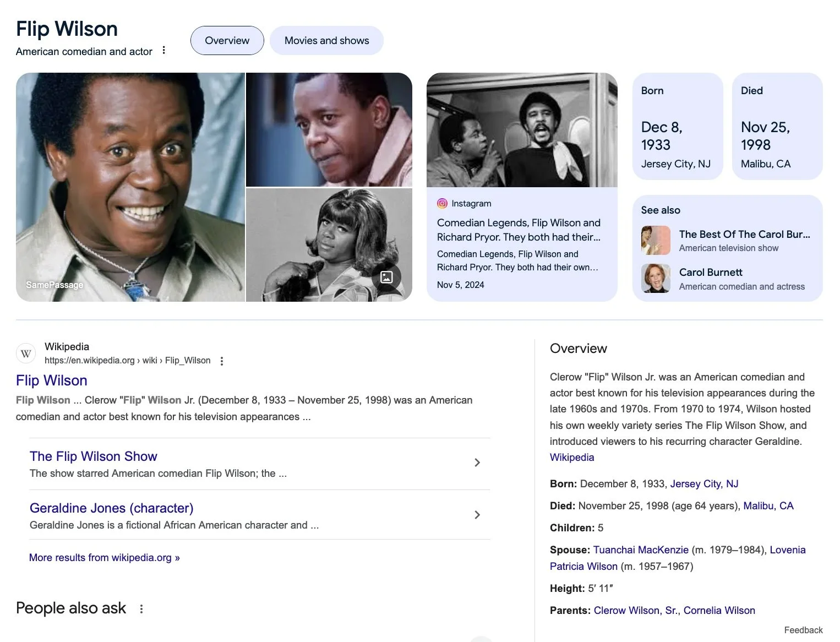Click Carol Burnett's portrait thumbnail
The image size is (840, 642).
tap(656, 278)
